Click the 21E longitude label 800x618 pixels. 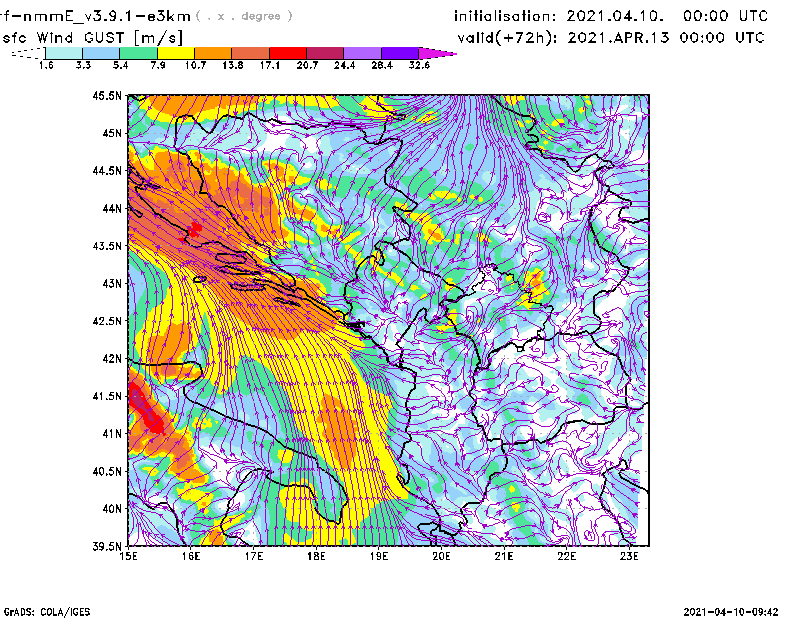point(504,556)
